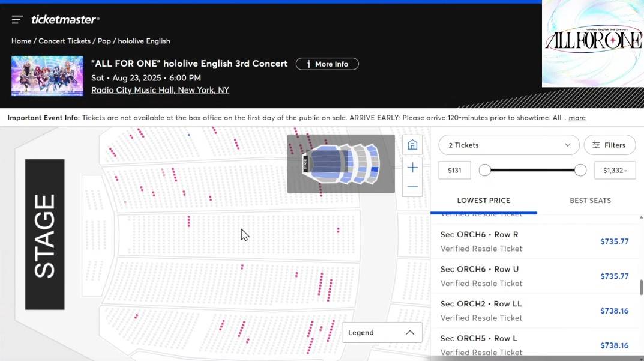Edit the $131 minimum price field
This screenshot has height=361, width=644.
454,170
